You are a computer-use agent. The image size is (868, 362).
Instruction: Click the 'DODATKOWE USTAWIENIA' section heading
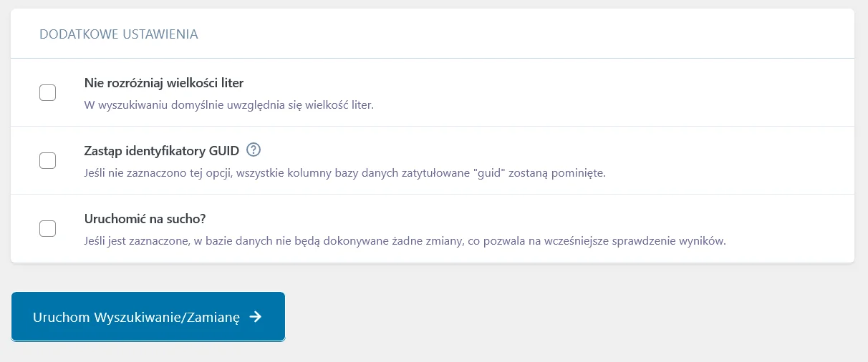pos(119,34)
